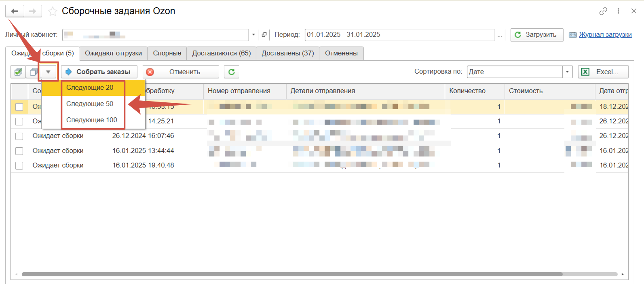This screenshot has width=644, height=284.
Task: Open the Журнал загрузки link
Action: 605,35
